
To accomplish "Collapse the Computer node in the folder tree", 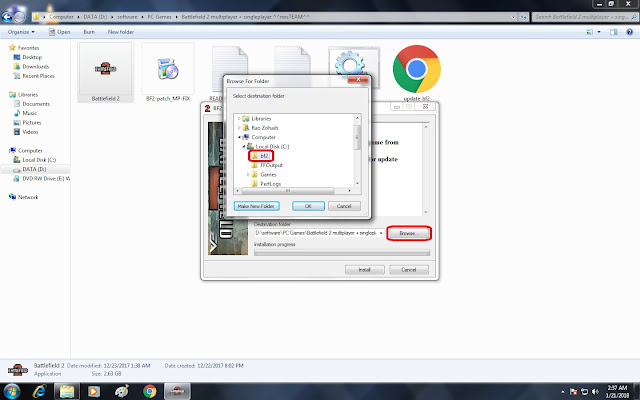I will click(240, 137).
